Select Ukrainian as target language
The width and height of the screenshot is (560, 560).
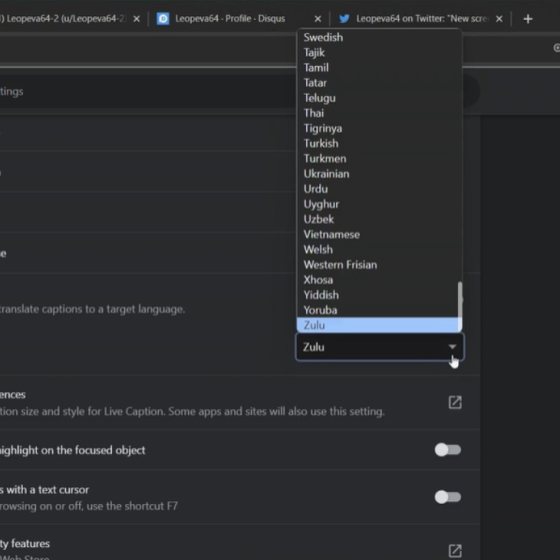(x=378, y=174)
